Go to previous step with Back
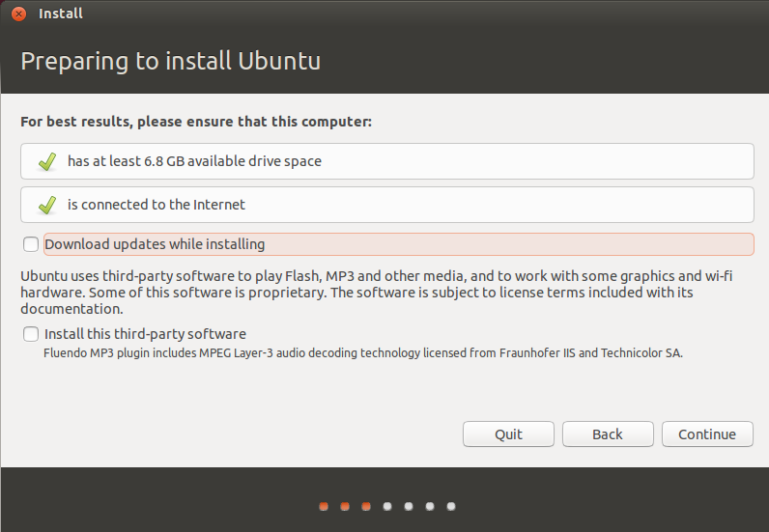The image size is (769, 532). tap(608, 434)
